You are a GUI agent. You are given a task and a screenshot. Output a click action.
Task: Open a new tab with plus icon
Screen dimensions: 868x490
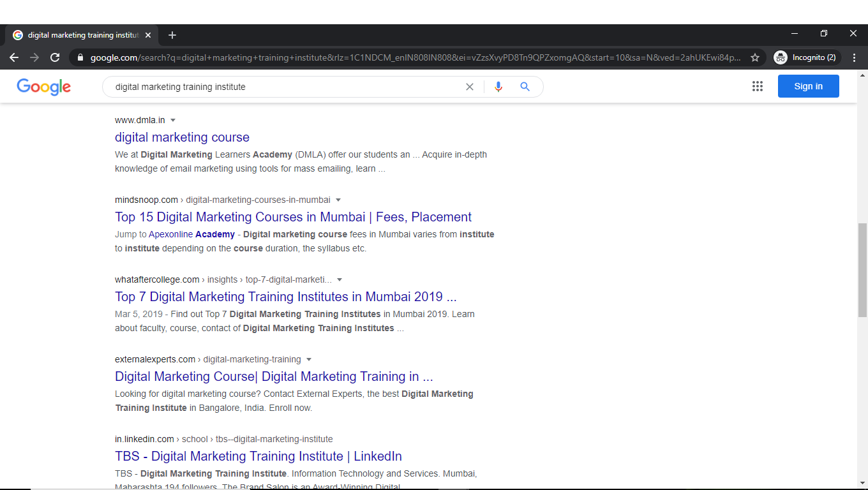pos(172,35)
